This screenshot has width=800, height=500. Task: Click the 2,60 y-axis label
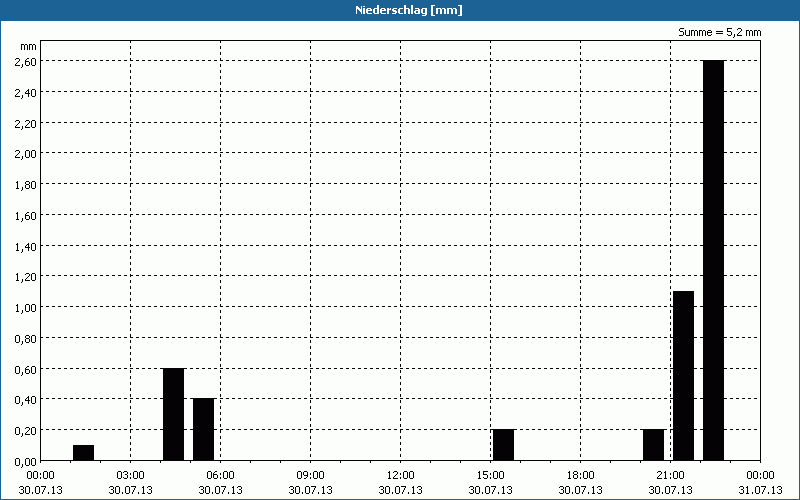26,61
